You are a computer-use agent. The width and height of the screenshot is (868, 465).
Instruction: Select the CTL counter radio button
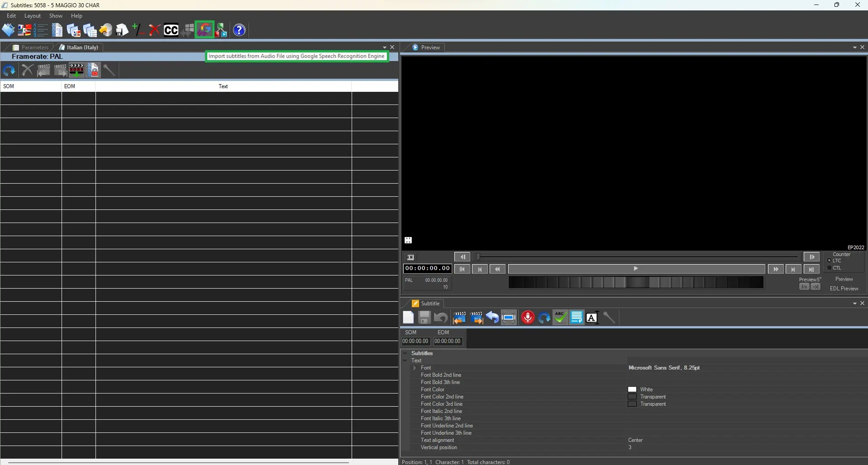(829, 268)
